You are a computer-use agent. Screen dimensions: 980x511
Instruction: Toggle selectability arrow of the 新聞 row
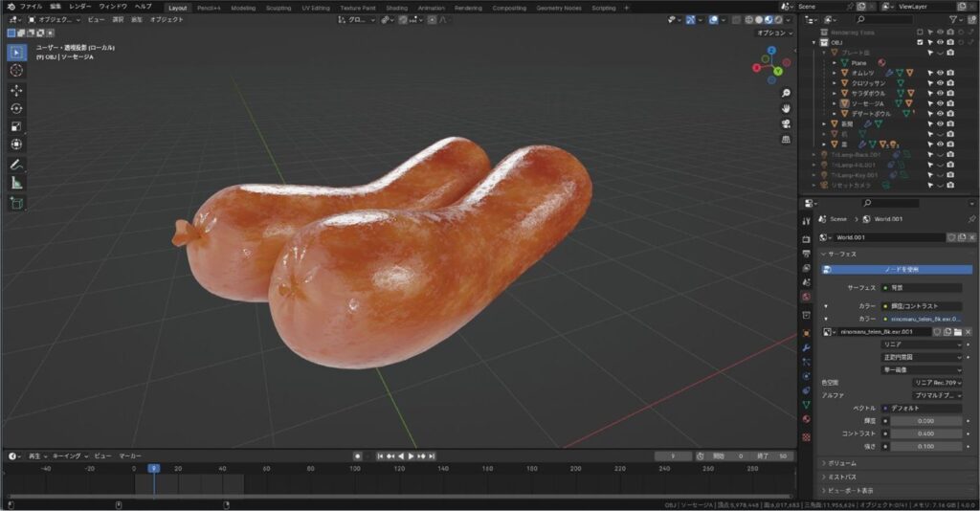(x=930, y=123)
